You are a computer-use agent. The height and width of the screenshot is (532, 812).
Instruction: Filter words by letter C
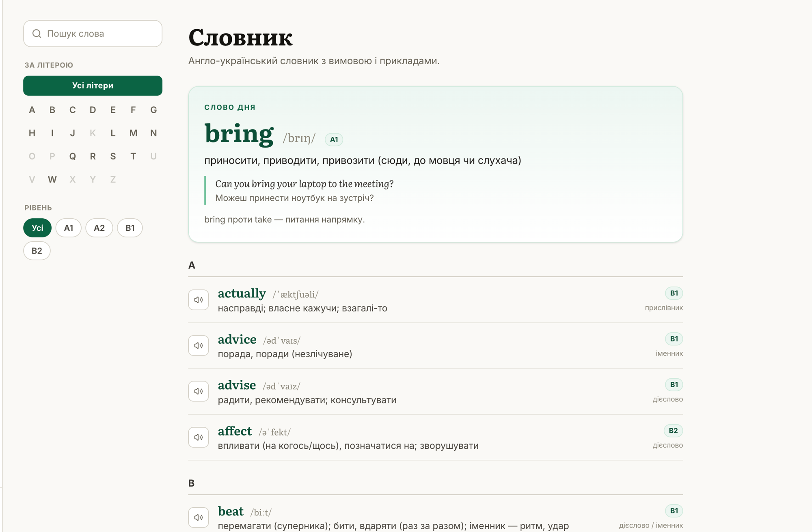(73, 110)
